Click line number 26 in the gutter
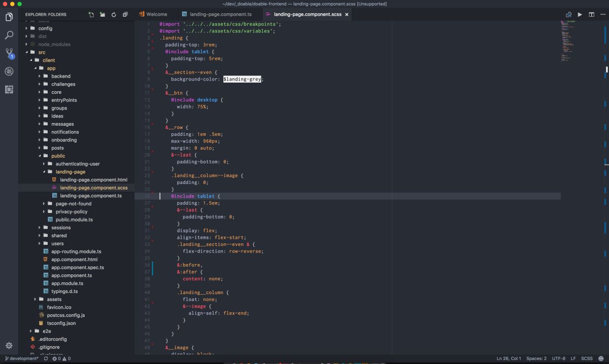Viewport: 609px width, 364px height. [x=147, y=196]
